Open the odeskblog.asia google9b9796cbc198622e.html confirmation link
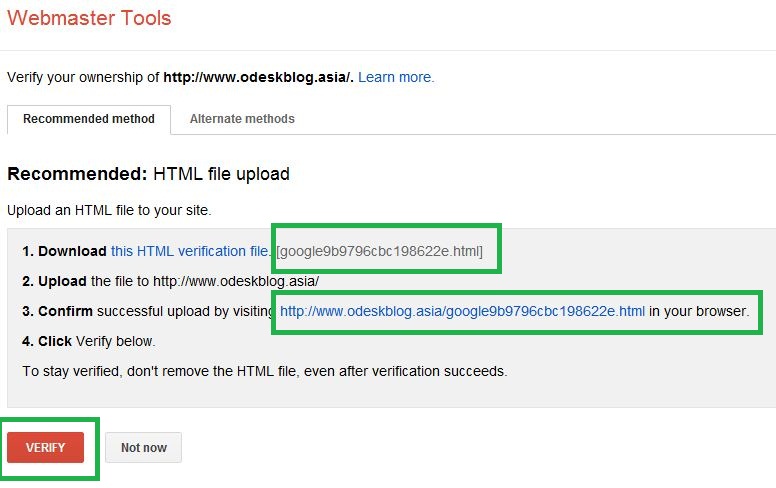This screenshot has height=488, width=776. click(x=462, y=311)
